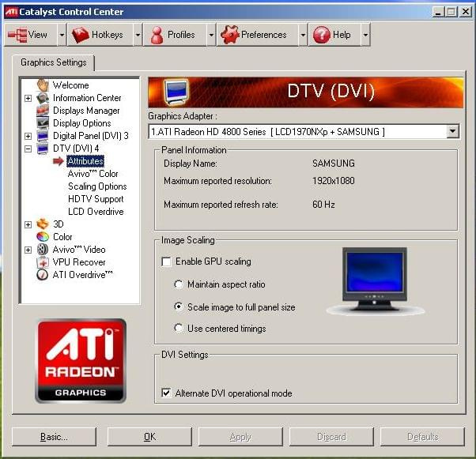Open the Graphics Adapter dropdown

pyautogui.click(x=452, y=131)
